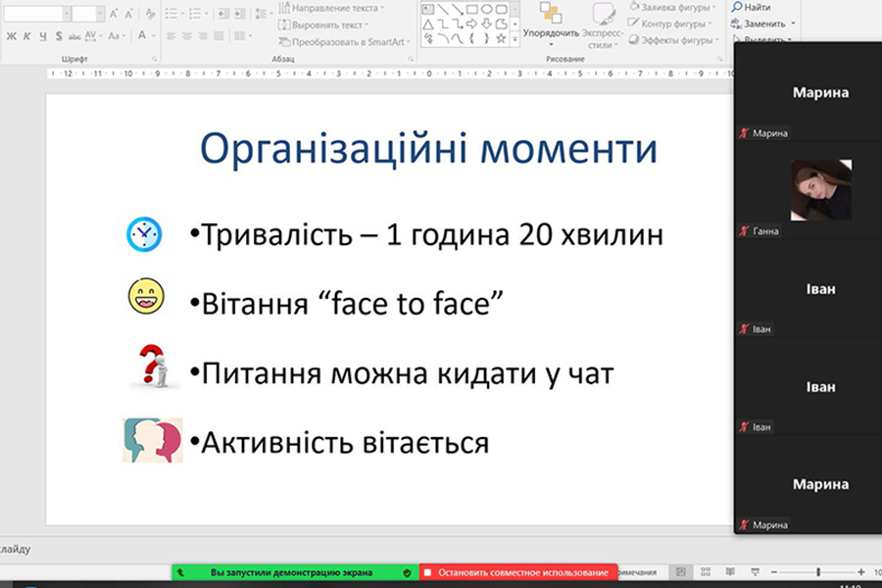The height and width of the screenshot is (588, 882).
Task: Increase list indent level
Action: pyautogui.click(x=240, y=14)
